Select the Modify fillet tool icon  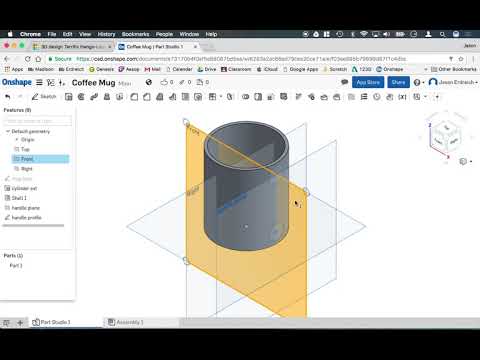(298, 97)
